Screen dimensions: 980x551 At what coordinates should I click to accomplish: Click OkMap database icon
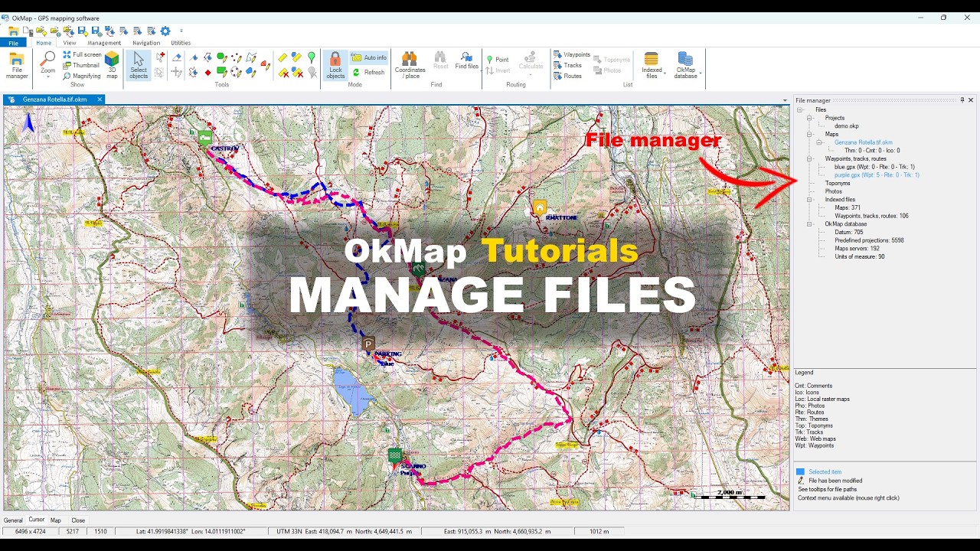click(685, 59)
